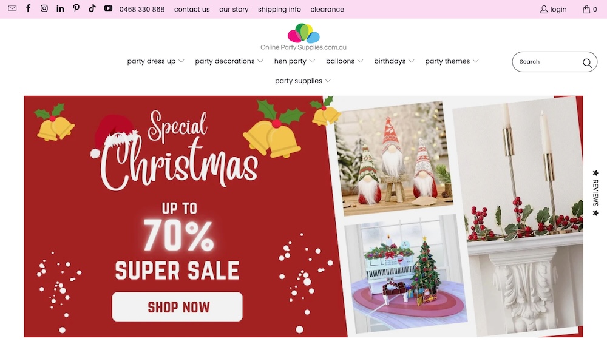
Task: Open the email envelope icon
Action: pos(12,8)
